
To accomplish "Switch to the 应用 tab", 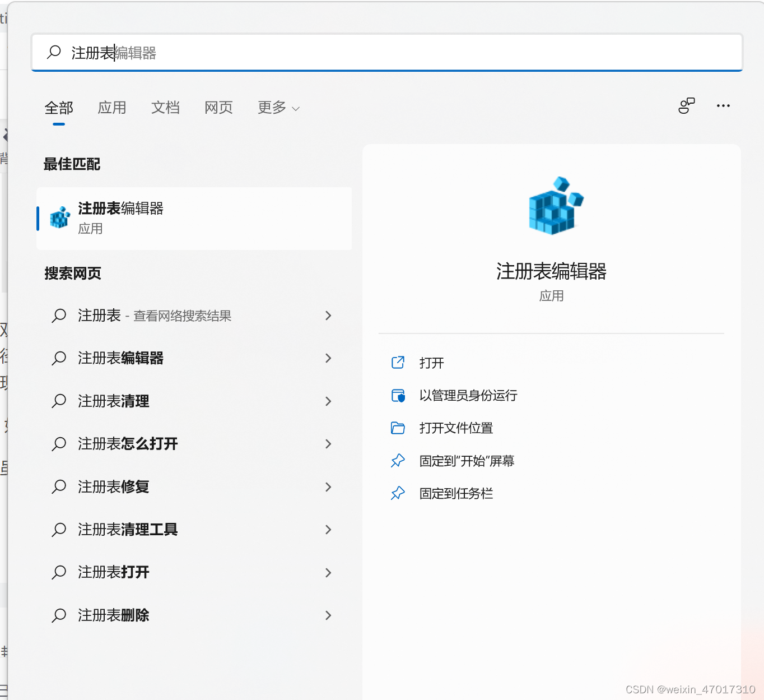I will (x=112, y=108).
